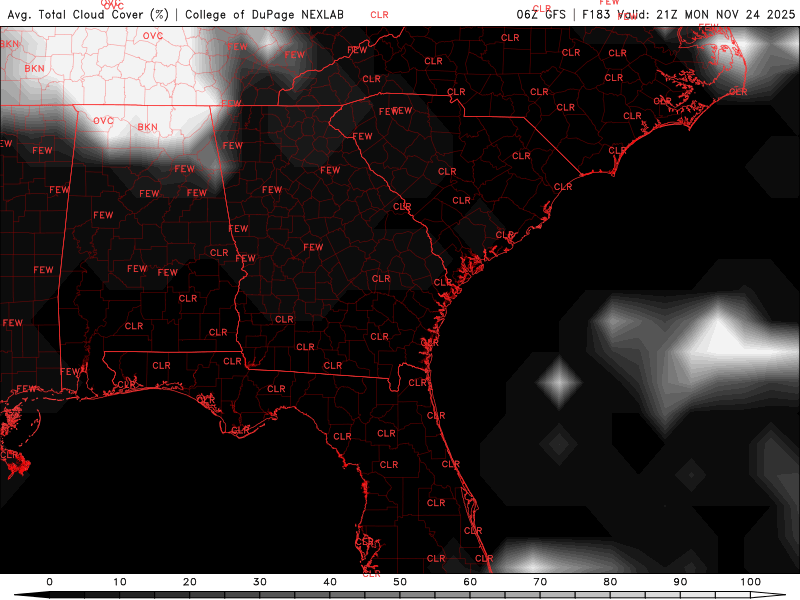Click the "30" label on the color scale
Viewport: 800px width, 600px height.
[260, 582]
